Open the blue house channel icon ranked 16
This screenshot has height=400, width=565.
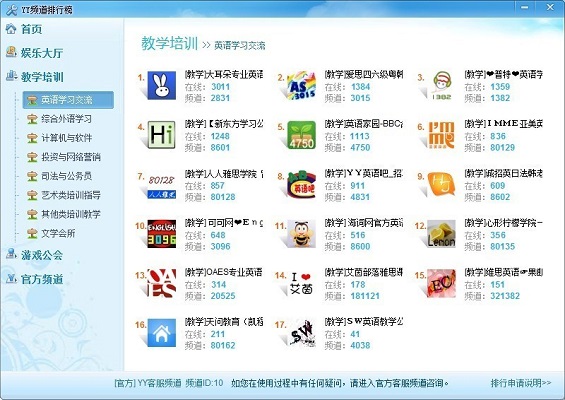point(162,333)
